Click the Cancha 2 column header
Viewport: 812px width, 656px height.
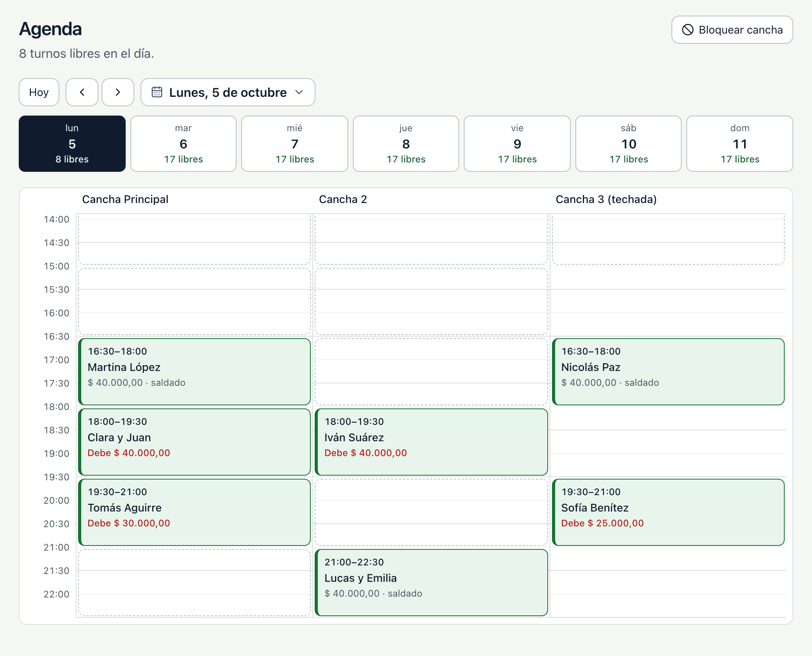343,199
